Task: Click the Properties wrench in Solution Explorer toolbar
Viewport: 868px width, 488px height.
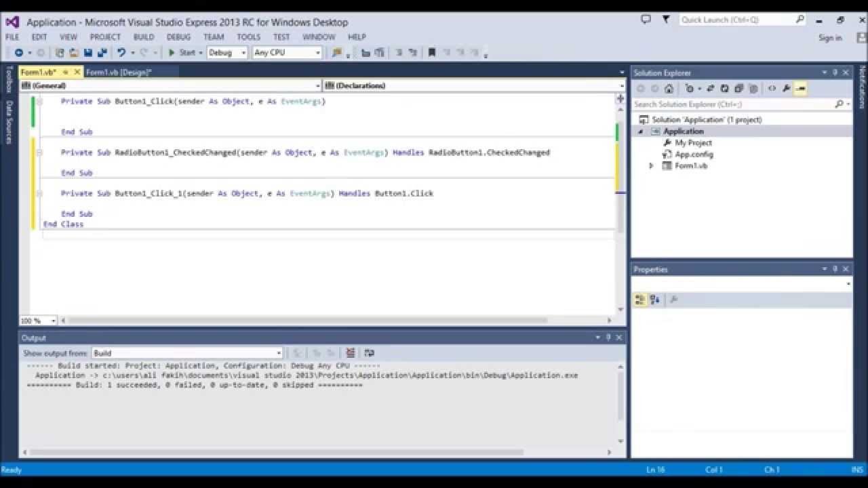Action: pos(786,88)
